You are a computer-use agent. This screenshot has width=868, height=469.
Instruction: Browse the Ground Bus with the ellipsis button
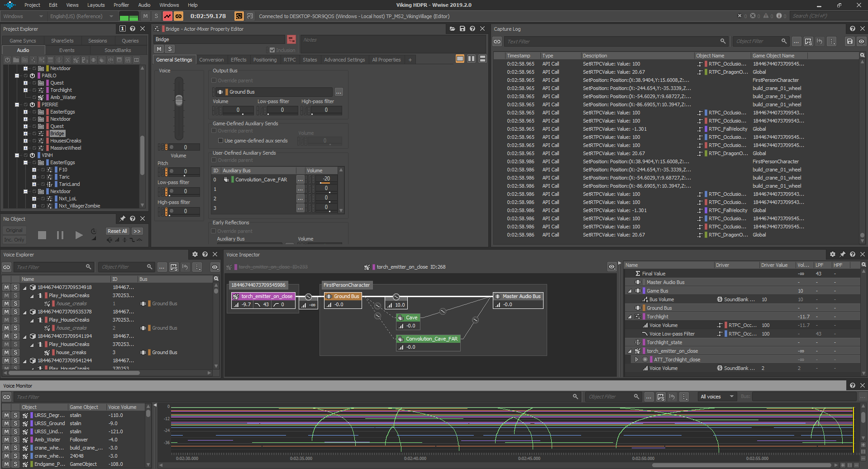point(338,91)
